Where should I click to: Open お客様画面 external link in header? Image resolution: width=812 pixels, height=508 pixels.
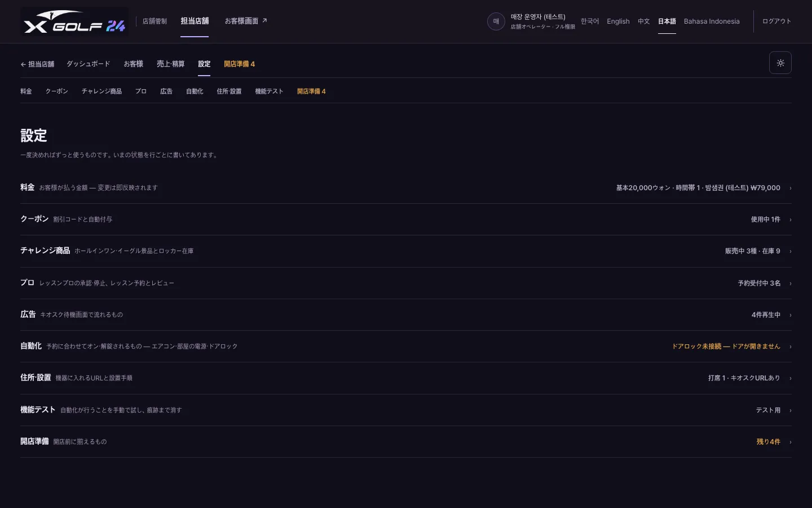tap(246, 21)
